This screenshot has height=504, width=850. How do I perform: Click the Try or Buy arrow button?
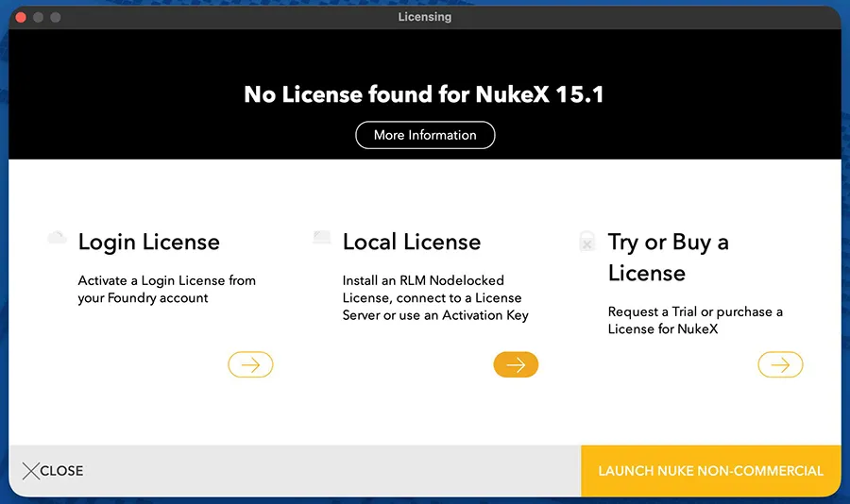pos(780,364)
